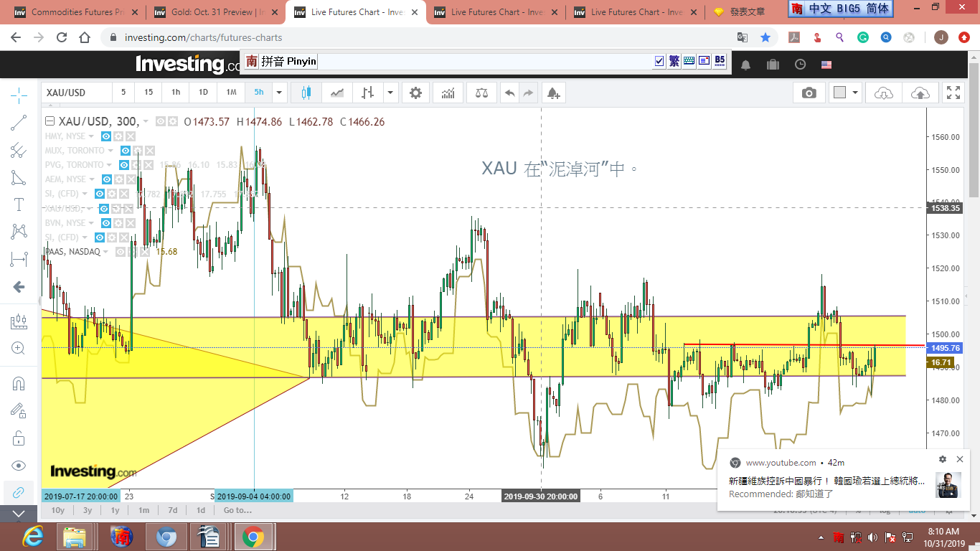Undo the last chart action

click(510, 93)
